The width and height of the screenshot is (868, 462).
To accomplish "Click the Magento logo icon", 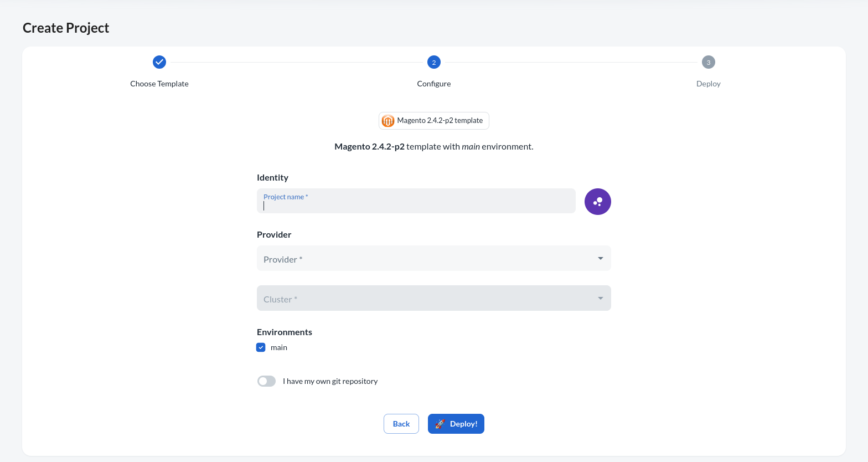I will click(x=388, y=121).
